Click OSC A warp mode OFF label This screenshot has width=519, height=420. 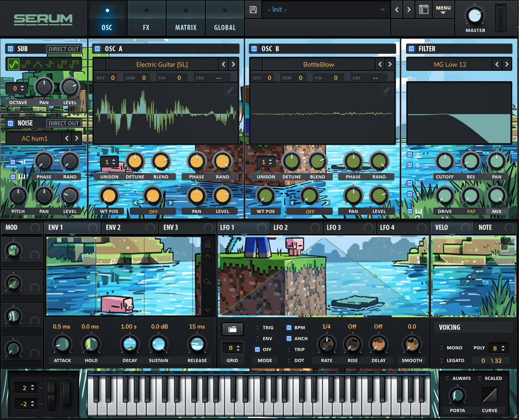[x=153, y=212]
